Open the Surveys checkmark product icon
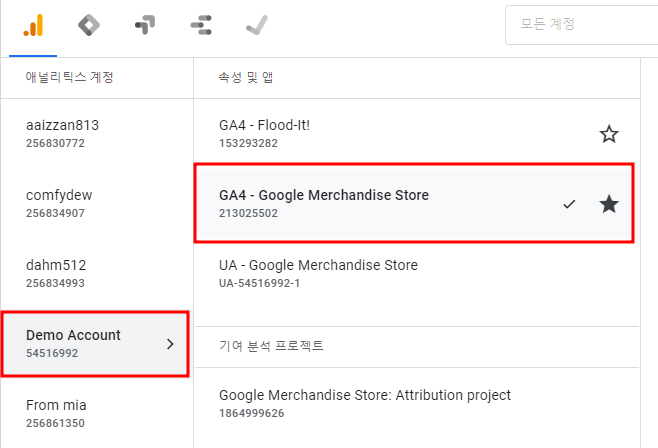 point(257,25)
